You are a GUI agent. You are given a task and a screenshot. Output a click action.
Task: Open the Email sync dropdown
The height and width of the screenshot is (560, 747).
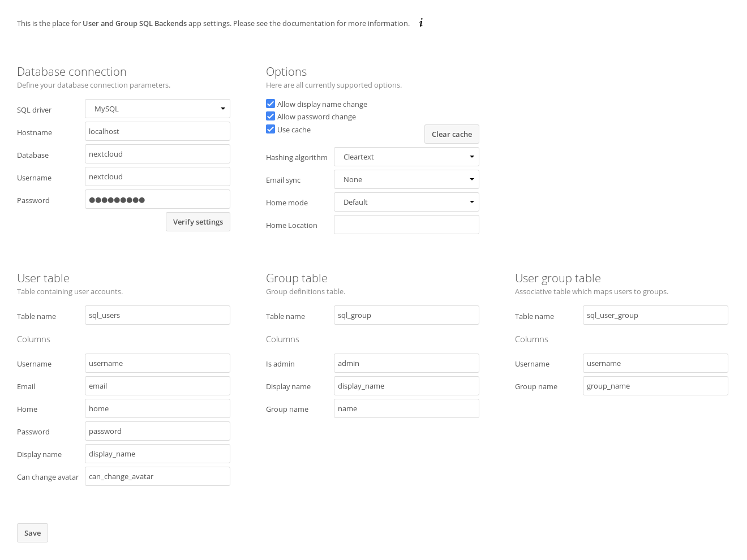click(406, 179)
